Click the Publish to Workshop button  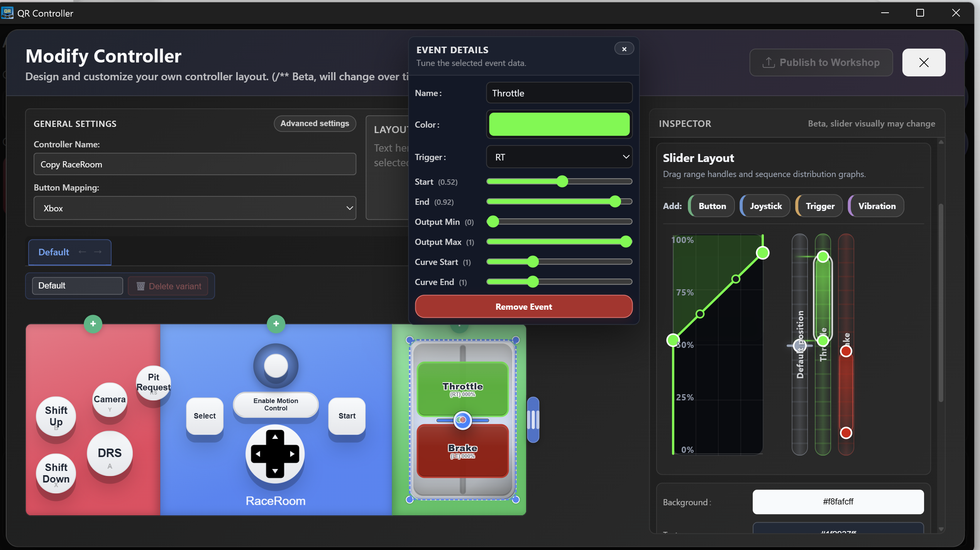tap(821, 62)
